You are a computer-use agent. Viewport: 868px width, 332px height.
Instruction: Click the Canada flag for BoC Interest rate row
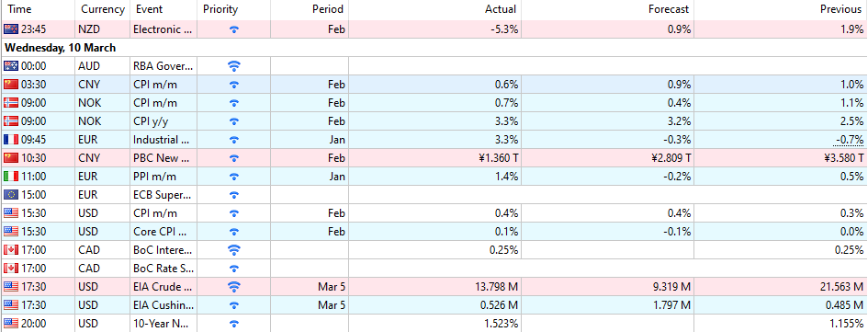pos(10,250)
